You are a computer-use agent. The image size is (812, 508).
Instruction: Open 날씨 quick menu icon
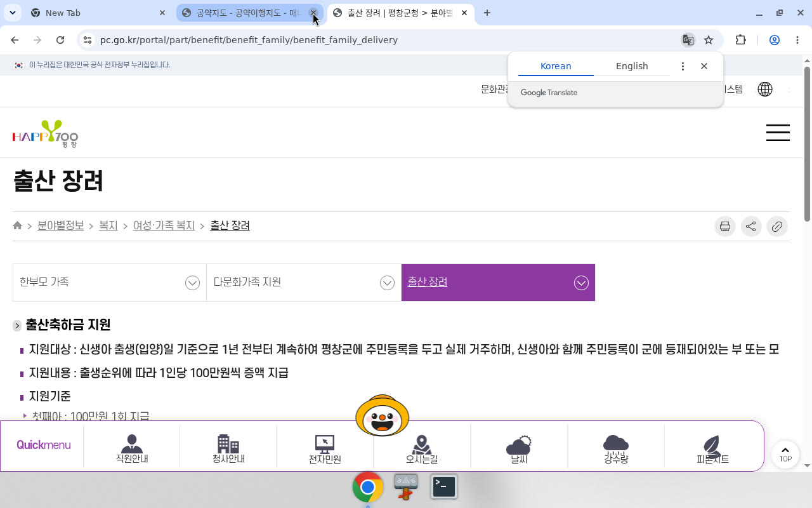519,449
